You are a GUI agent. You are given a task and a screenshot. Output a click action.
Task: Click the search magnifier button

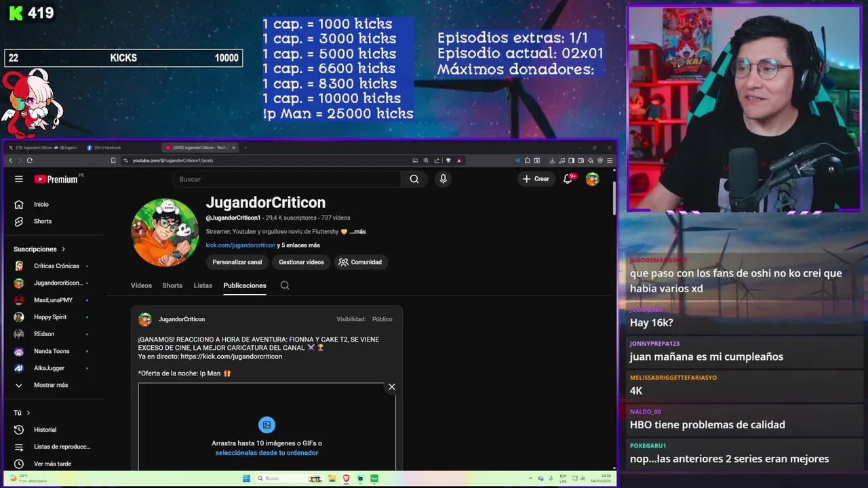click(414, 179)
